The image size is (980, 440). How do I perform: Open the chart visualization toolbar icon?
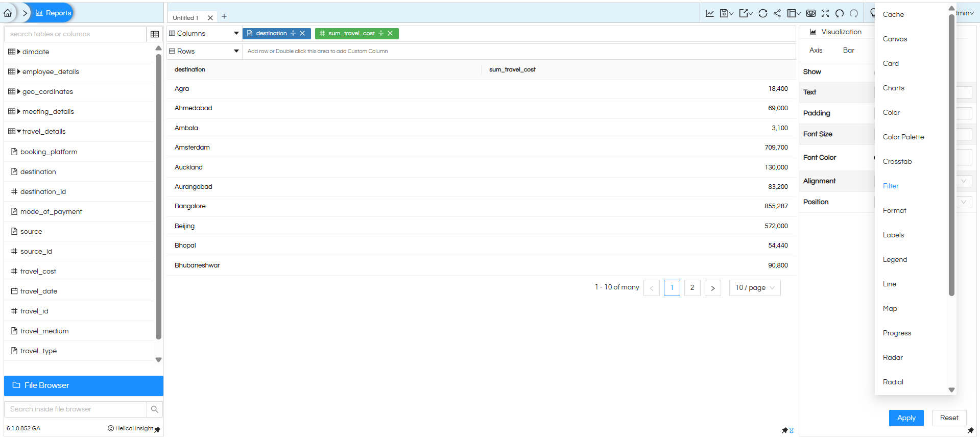[710, 13]
